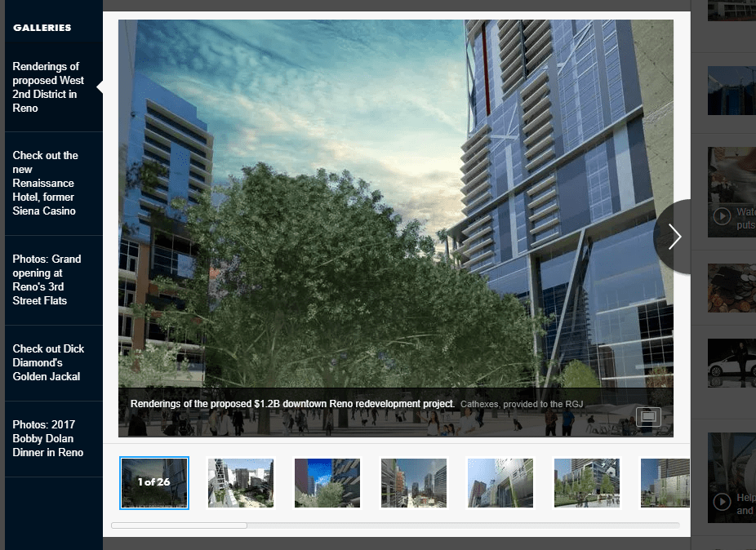Open the fifth skyline rendering thumbnail
Image resolution: width=756 pixels, height=550 pixels.
(500, 483)
